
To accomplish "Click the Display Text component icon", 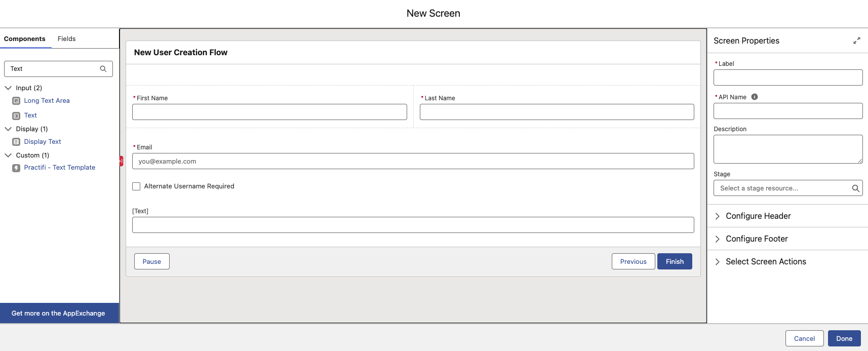I will pos(16,142).
